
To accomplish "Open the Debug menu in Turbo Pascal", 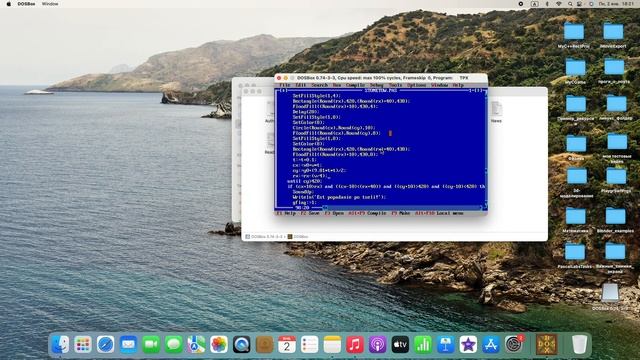I will pyautogui.click(x=376, y=85).
